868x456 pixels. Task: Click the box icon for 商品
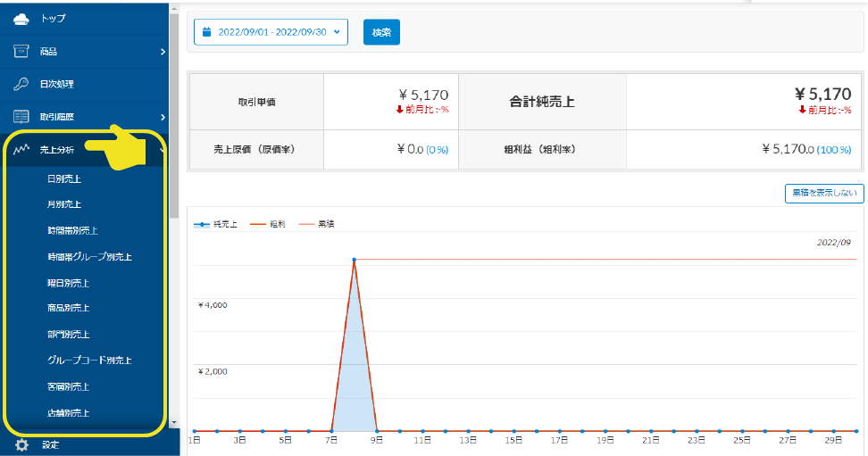point(22,52)
